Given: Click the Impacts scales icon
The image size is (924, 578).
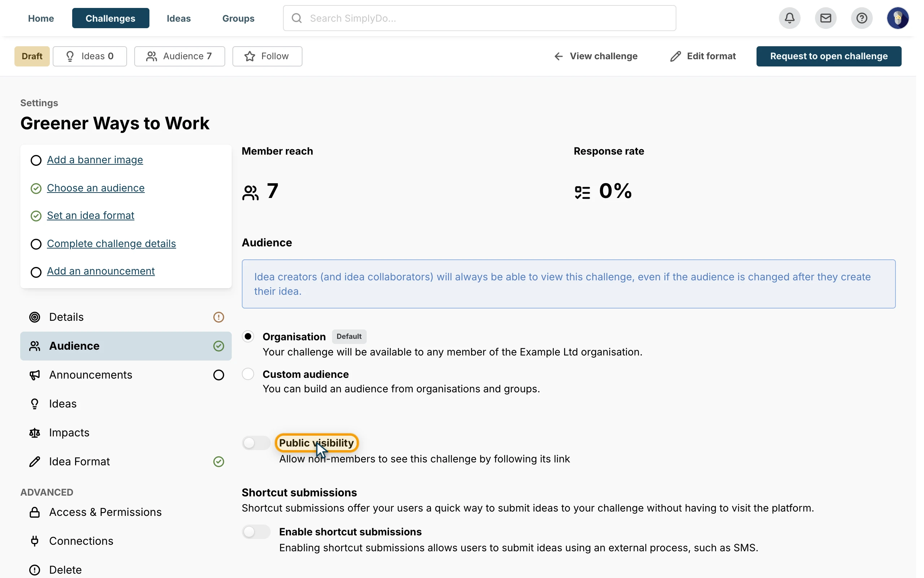Looking at the screenshot, I should pos(35,433).
